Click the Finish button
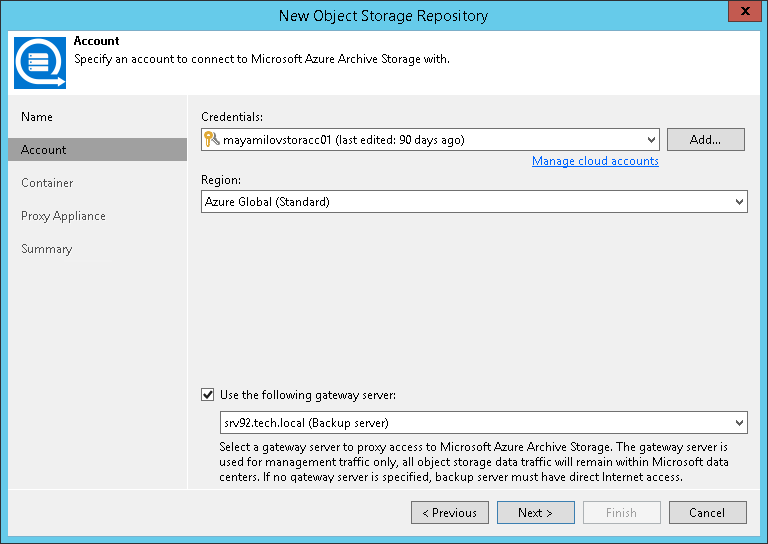Screen dimensions: 768x544 click(621, 513)
